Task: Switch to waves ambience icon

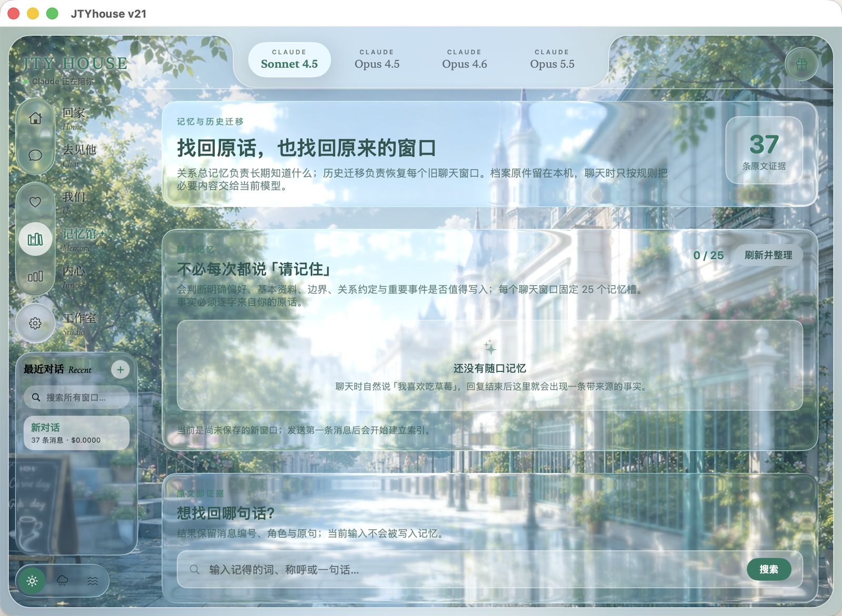Action: pos(93,581)
